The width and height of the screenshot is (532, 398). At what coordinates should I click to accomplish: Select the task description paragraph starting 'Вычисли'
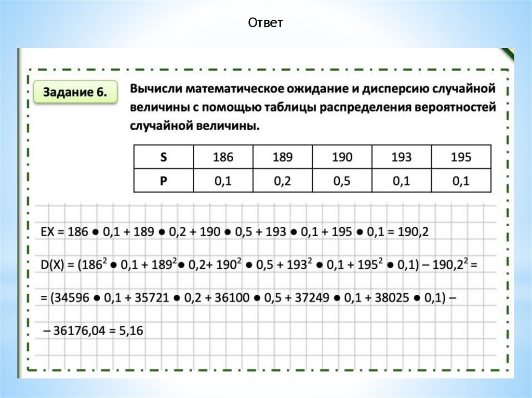[x=313, y=107]
